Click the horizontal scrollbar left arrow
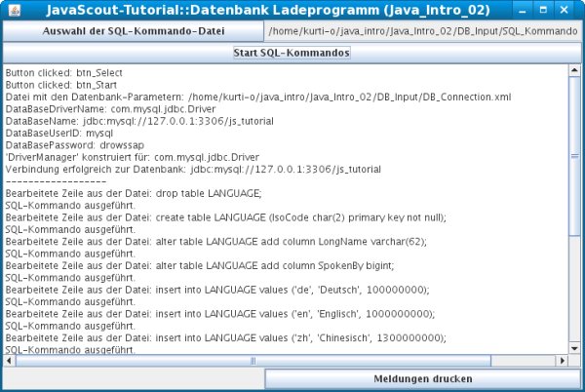 pyautogui.click(x=10, y=360)
